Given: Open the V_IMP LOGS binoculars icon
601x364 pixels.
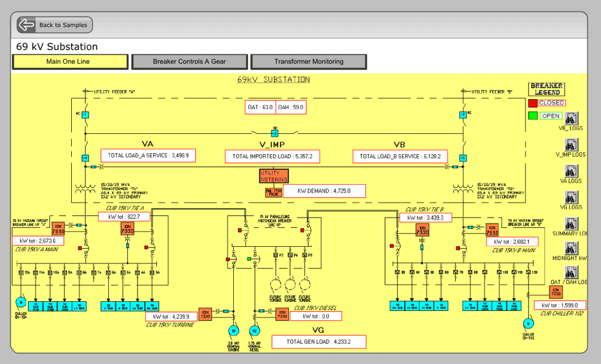Looking at the screenshot, I should click(x=571, y=145).
